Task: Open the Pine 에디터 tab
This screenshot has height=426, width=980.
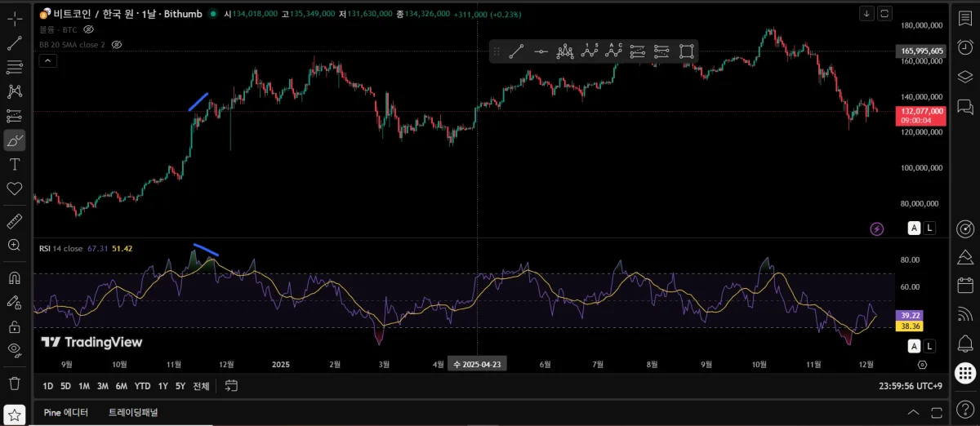Action: coord(65,413)
